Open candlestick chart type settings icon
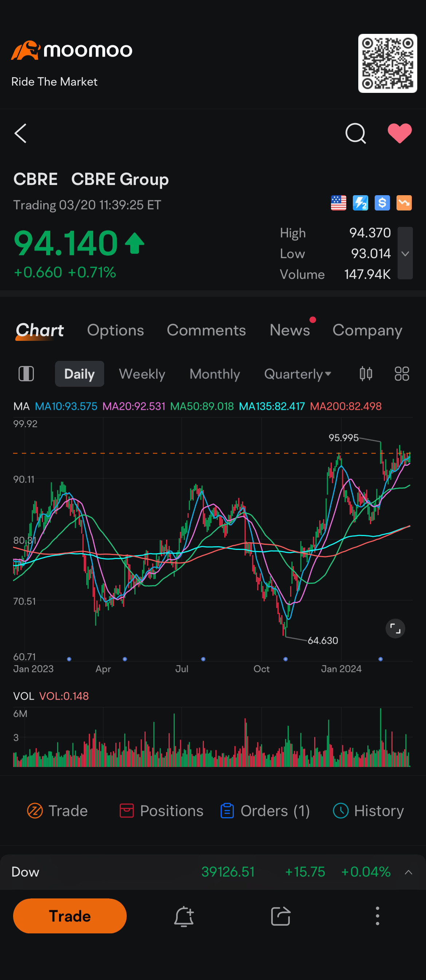This screenshot has width=426, height=980. click(x=366, y=374)
